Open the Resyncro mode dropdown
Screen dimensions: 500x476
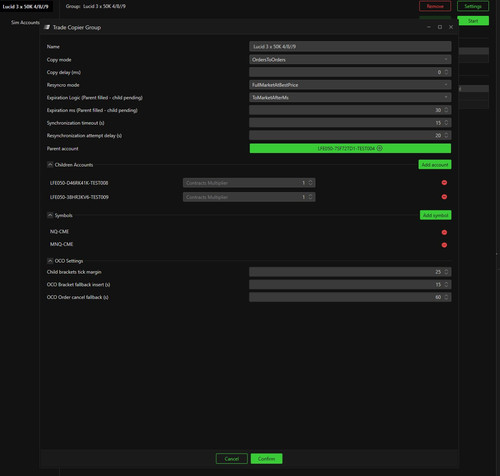point(350,85)
